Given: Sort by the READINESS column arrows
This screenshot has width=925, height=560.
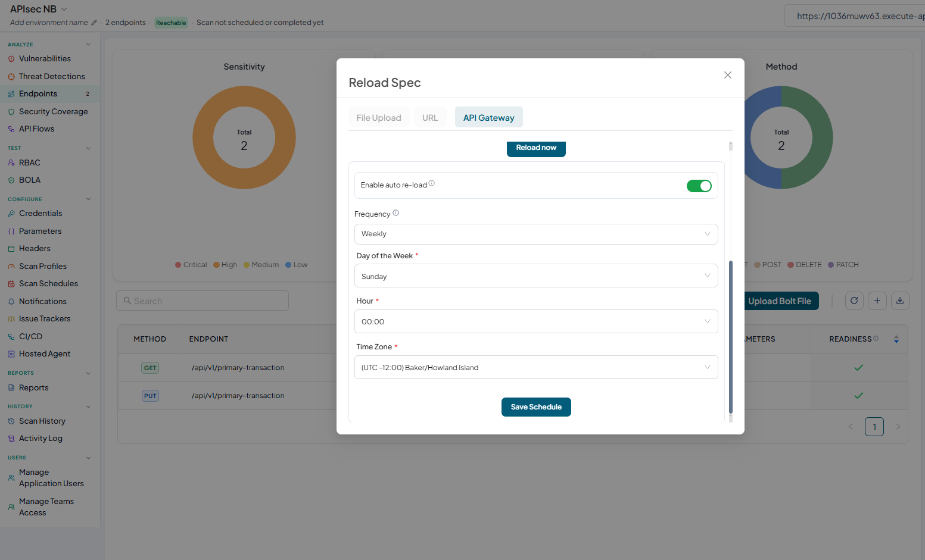Looking at the screenshot, I should (x=896, y=339).
